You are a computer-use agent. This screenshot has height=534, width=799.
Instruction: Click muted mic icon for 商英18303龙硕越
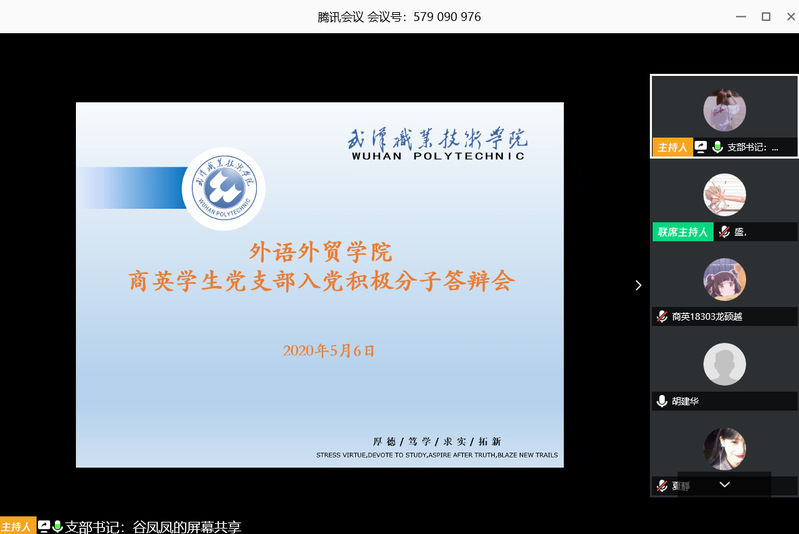[661, 316]
